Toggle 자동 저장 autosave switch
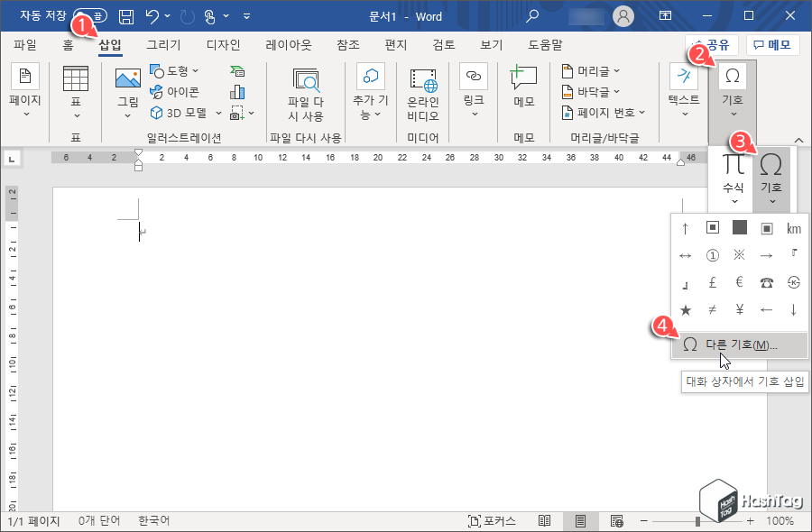The image size is (812, 532). (90, 16)
